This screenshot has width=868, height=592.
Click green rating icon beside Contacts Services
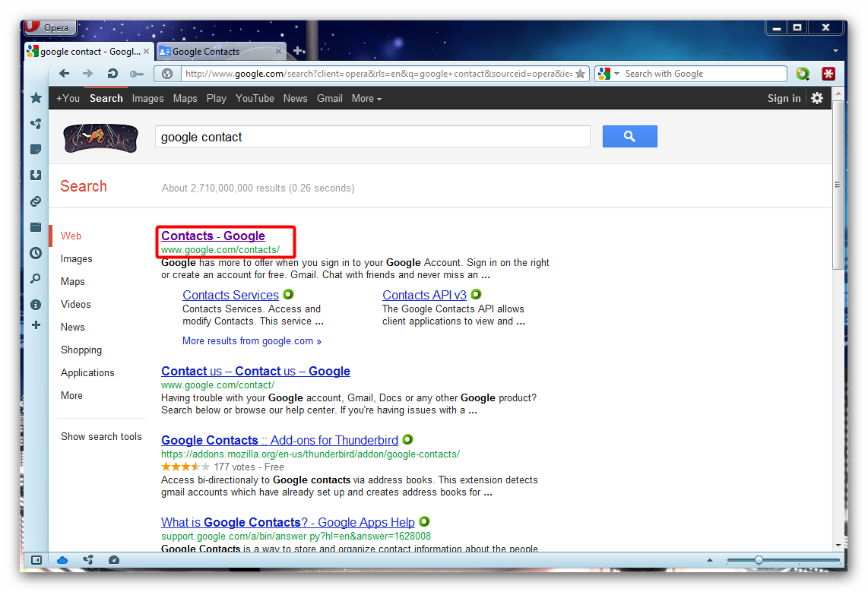(288, 294)
